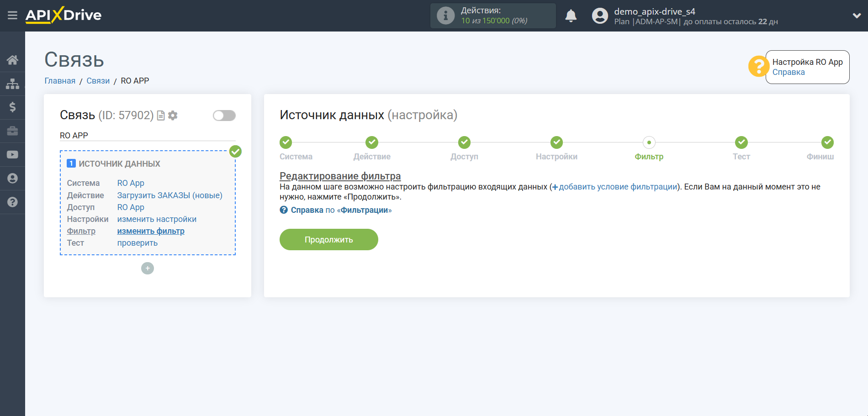Click the plus button below the data source block

tap(147, 268)
